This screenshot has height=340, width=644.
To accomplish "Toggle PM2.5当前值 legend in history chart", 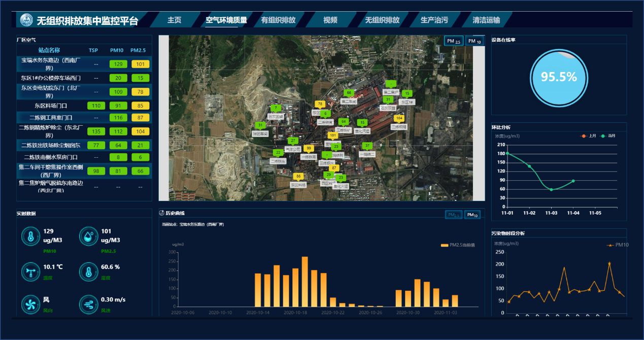I will pyautogui.click(x=457, y=245).
